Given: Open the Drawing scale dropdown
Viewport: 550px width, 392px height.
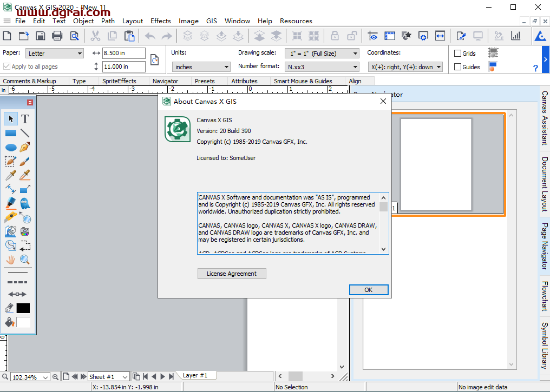Looking at the screenshot, I should point(322,53).
